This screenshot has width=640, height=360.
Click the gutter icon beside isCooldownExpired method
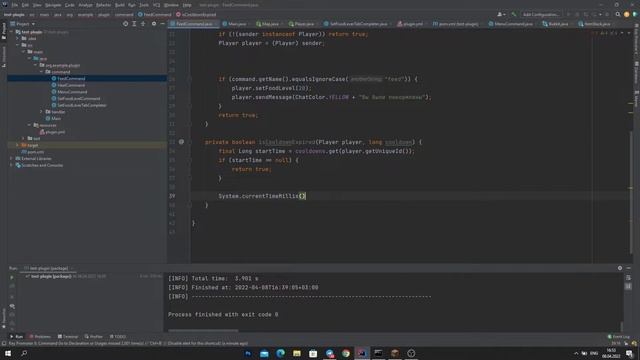[181, 142]
